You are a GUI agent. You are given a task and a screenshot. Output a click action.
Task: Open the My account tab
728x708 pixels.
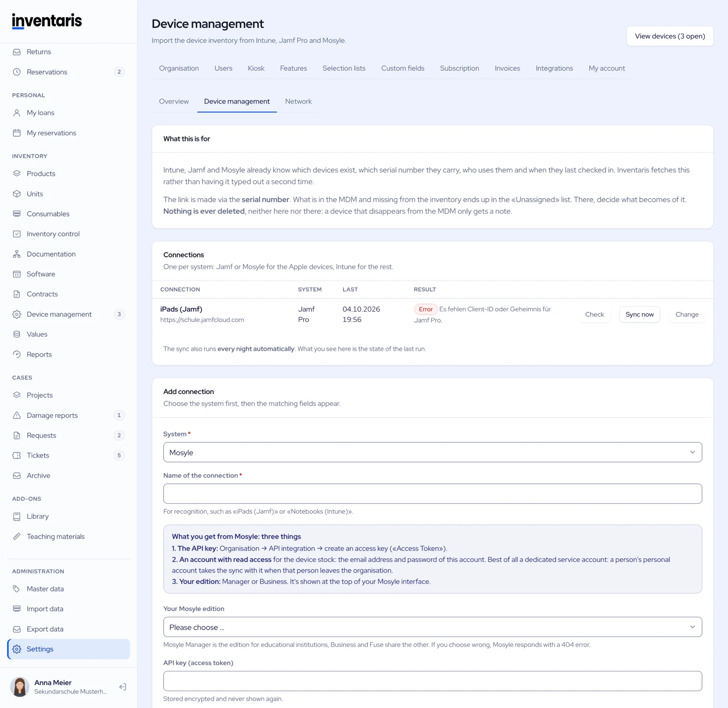pos(607,68)
